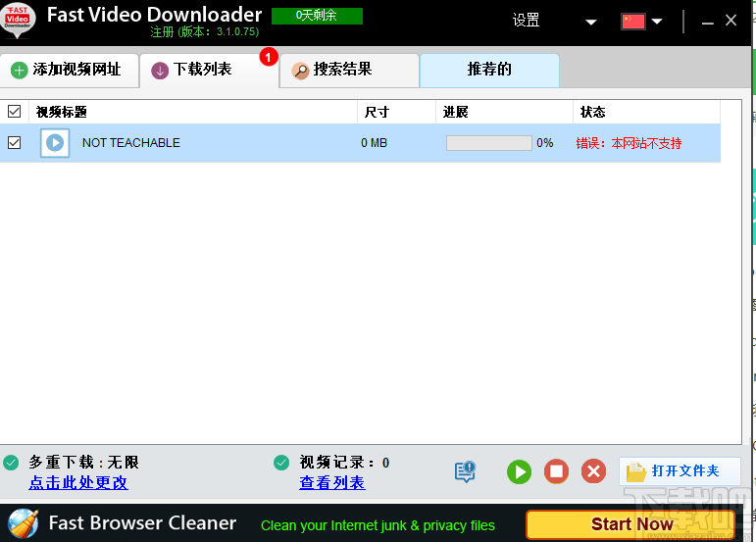This screenshot has width=756, height=542.
Task: Switch to the 下载列表 tab
Action: point(209,71)
